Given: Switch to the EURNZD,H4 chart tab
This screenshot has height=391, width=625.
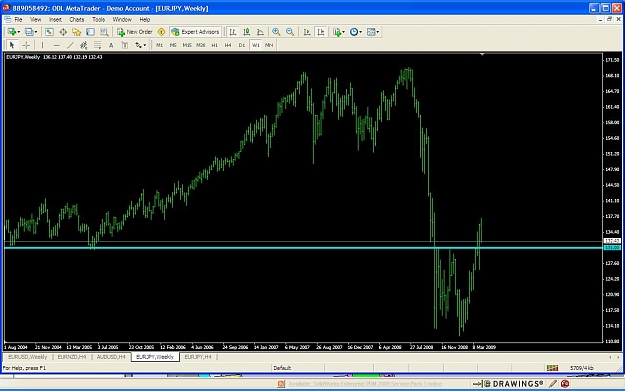Looking at the screenshot, I should point(72,357).
